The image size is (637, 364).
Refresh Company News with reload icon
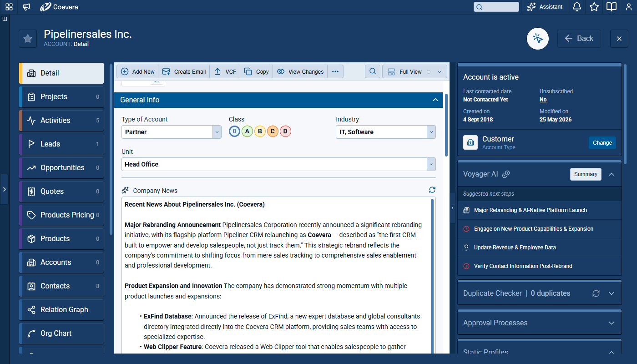coord(432,190)
